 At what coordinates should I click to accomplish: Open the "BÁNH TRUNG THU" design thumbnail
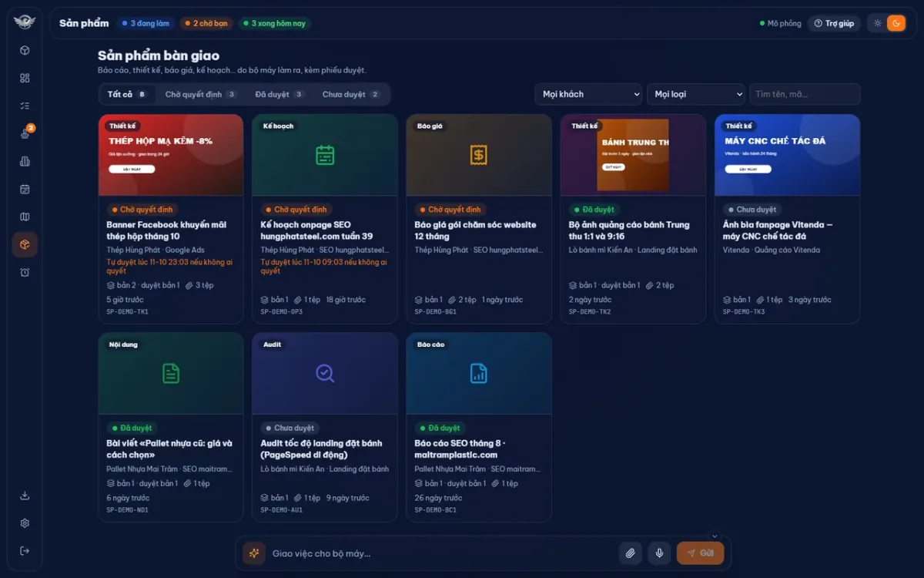(633, 155)
